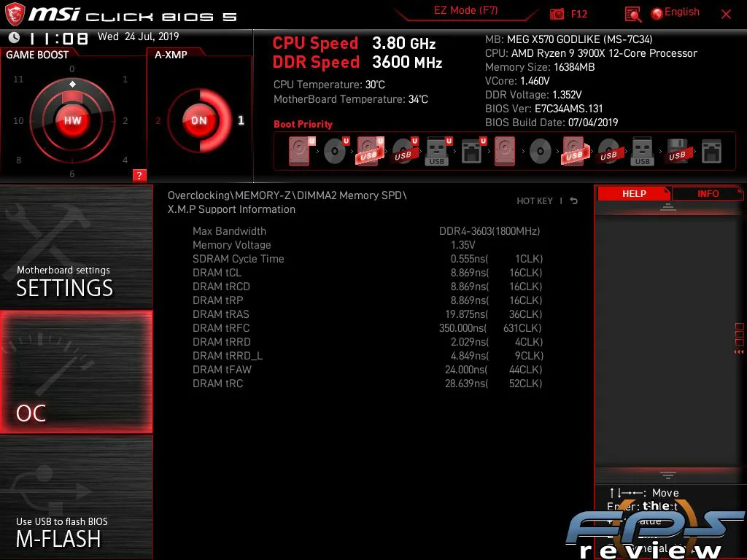Choose the UEFI USB key boot icon
The width and height of the screenshot is (747, 560).
438,152
